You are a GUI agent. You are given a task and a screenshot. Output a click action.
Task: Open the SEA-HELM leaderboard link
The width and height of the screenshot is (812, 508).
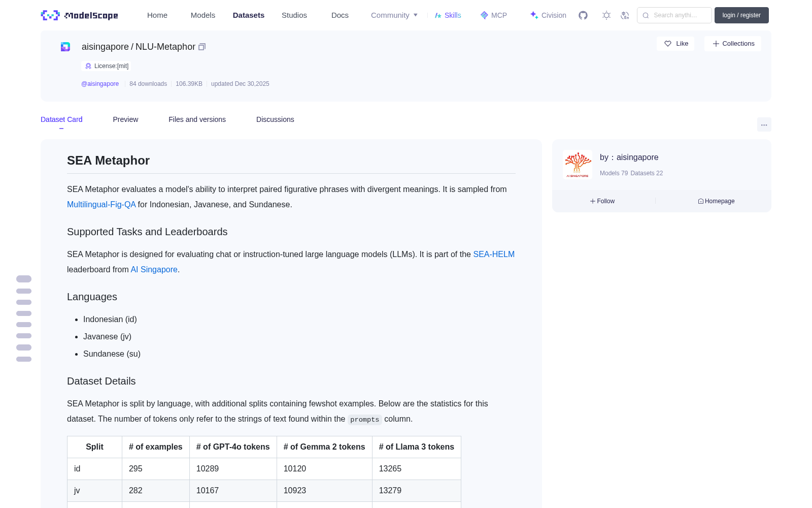pyautogui.click(x=494, y=254)
